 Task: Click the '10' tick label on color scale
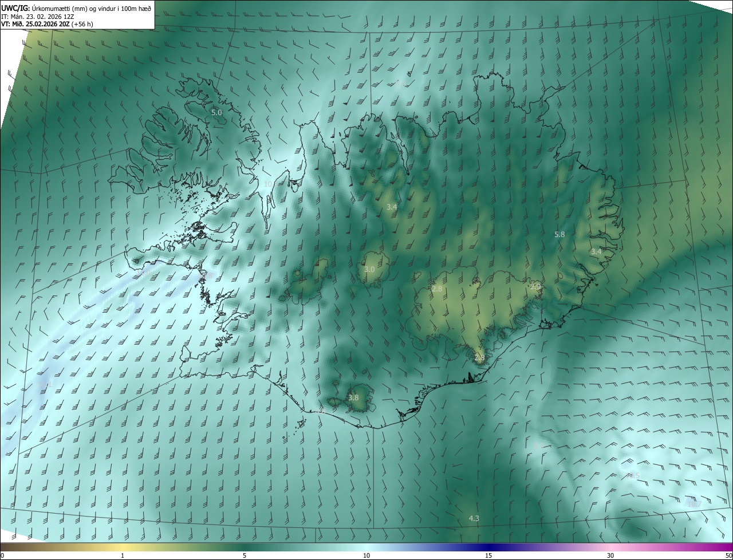click(x=366, y=555)
